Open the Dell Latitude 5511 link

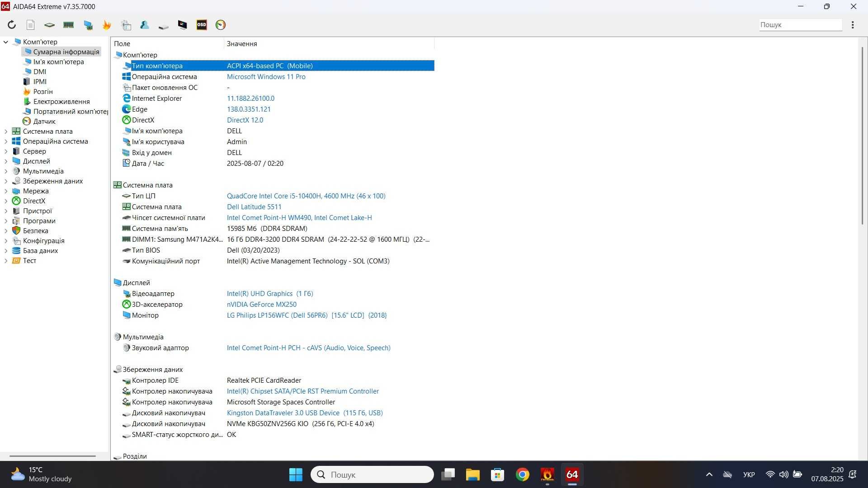pos(254,207)
